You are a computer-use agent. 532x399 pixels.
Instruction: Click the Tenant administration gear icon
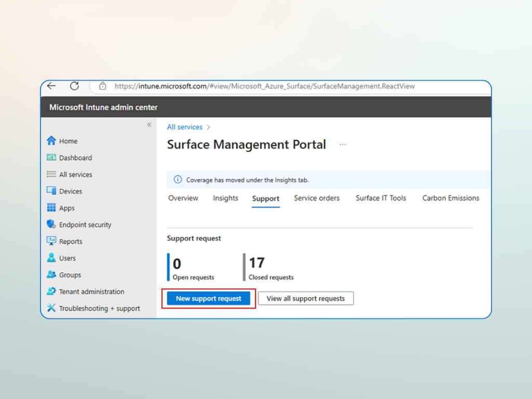coord(51,291)
